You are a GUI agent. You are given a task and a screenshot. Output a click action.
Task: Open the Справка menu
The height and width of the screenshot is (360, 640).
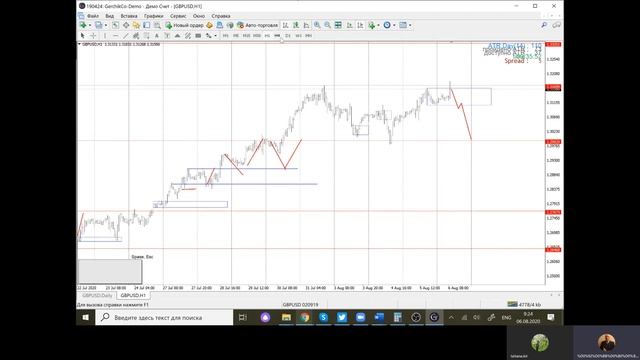221,16
